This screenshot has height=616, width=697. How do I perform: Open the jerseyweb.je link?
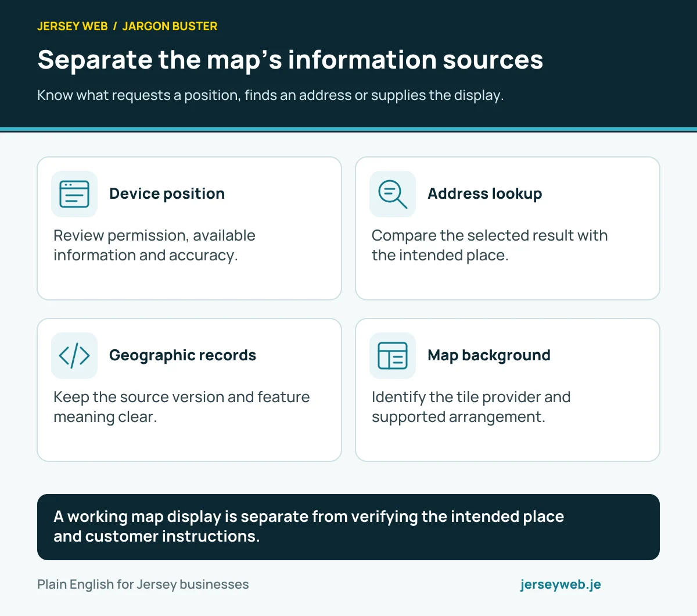click(x=561, y=585)
